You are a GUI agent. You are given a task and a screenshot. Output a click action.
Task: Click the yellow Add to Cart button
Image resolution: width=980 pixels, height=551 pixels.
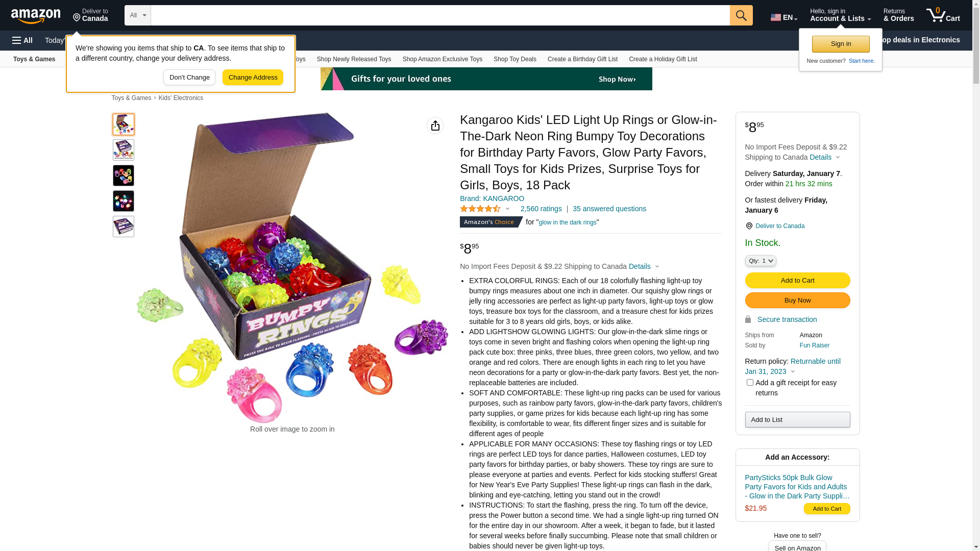click(x=797, y=280)
